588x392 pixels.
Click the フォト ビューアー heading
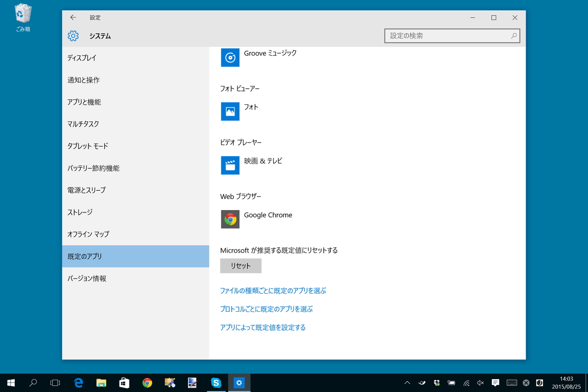point(240,88)
